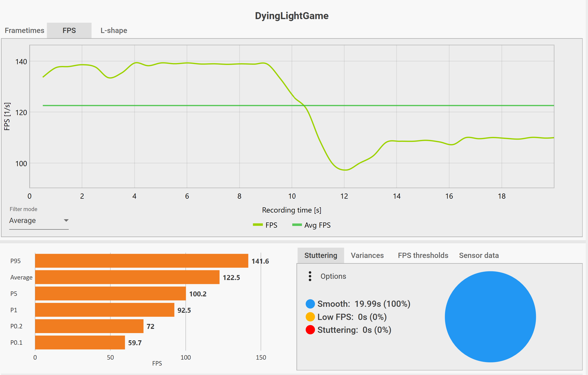The width and height of the screenshot is (588, 375).
Task: Click the P95 orange bar
Action: tap(141, 261)
